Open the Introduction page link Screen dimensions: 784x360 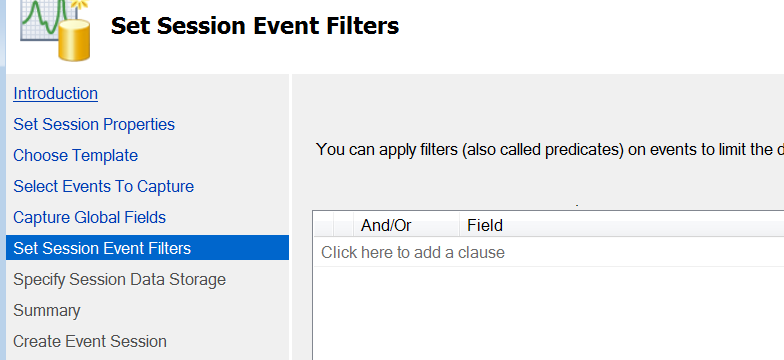[x=56, y=94]
